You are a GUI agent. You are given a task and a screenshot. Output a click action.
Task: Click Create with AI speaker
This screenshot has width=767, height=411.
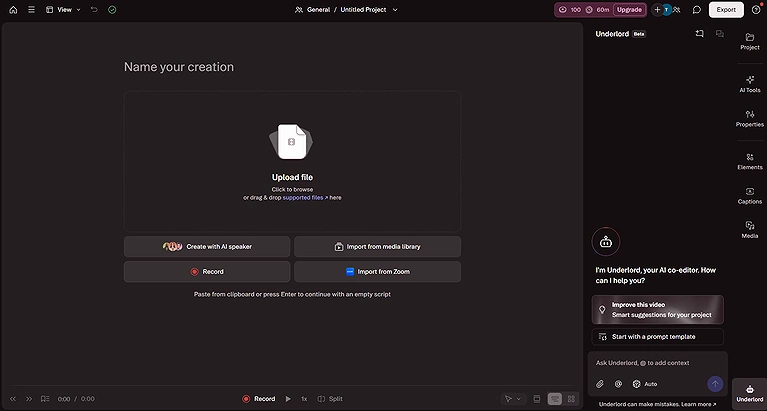point(207,247)
